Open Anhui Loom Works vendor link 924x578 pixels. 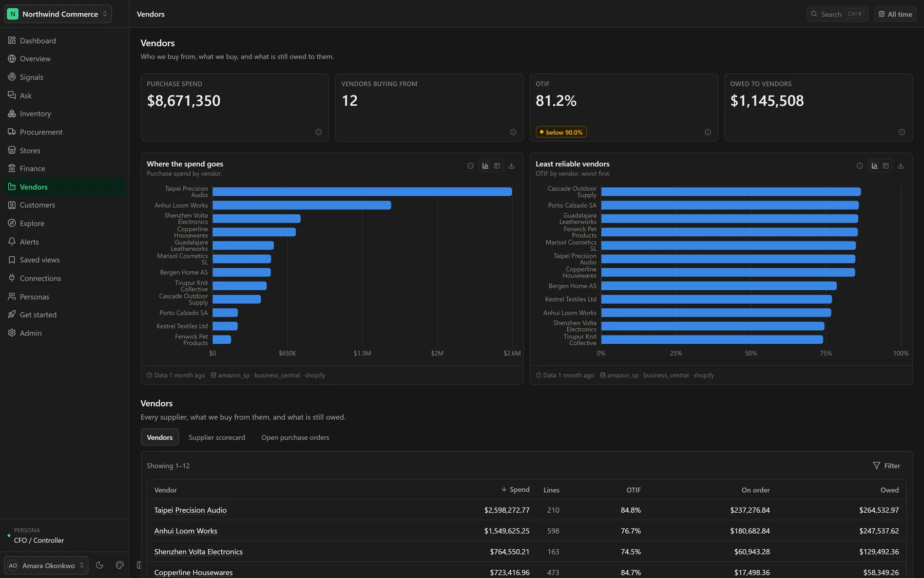186,531
